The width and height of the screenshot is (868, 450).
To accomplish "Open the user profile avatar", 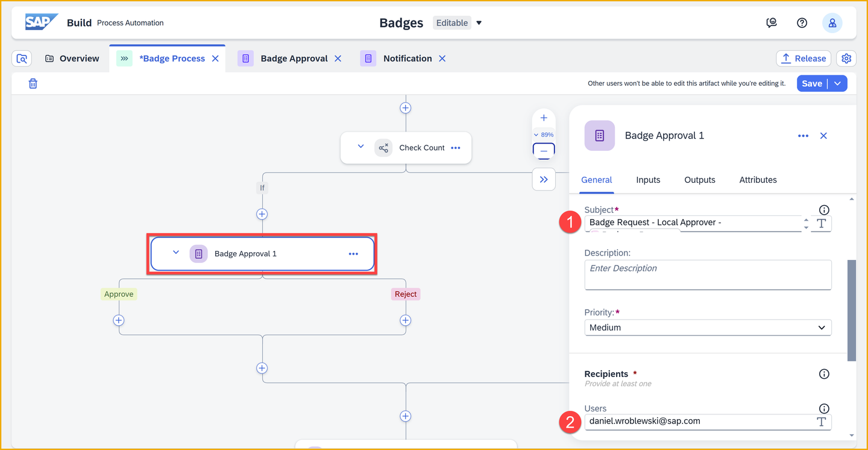I will tap(832, 23).
